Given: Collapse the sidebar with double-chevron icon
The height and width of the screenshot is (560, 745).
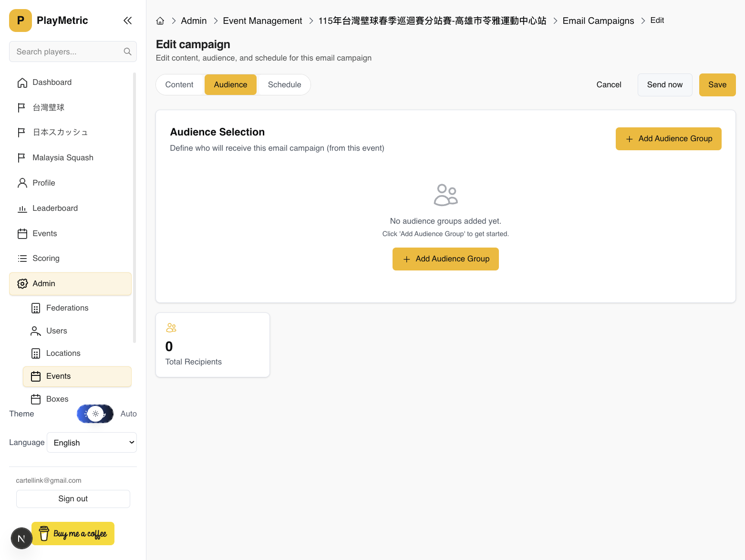Looking at the screenshot, I should (127, 21).
